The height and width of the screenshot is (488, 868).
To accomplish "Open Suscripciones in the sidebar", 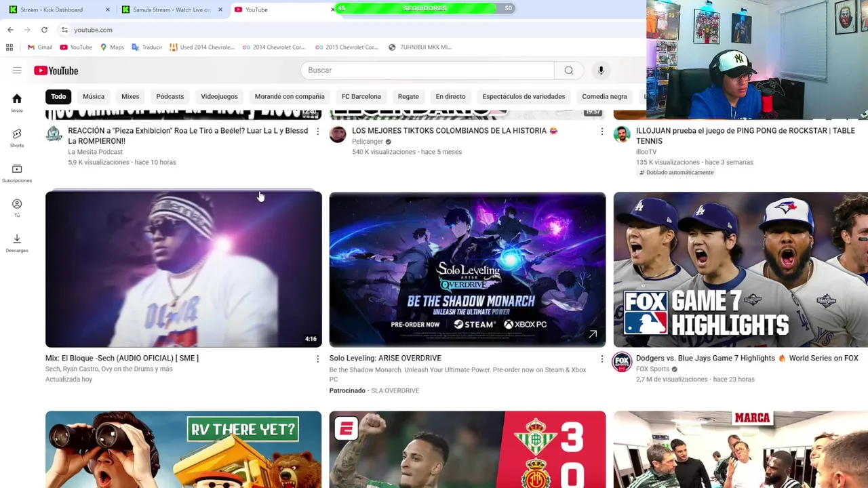I will point(17,173).
